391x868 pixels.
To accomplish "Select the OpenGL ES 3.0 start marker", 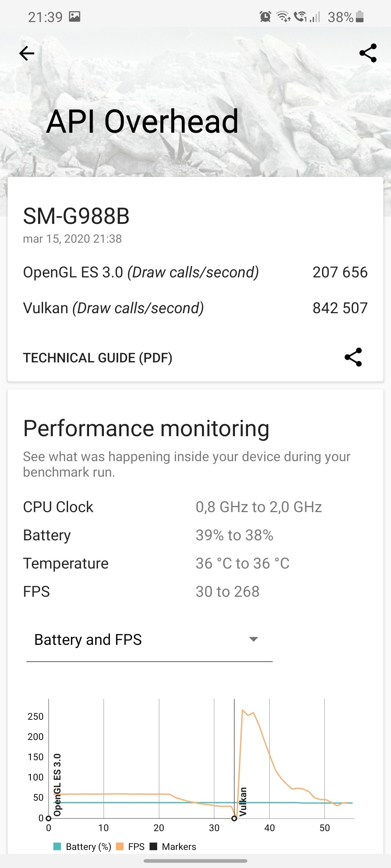I will tap(49, 818).
